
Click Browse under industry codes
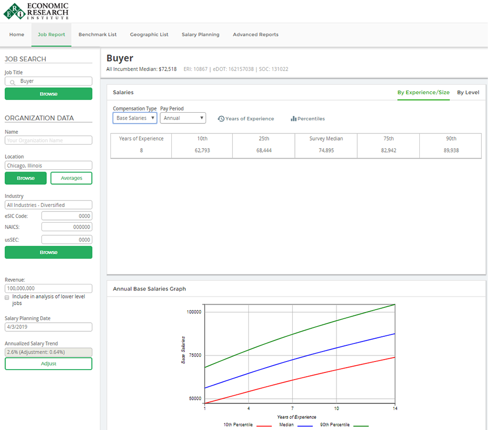point(48,252)
